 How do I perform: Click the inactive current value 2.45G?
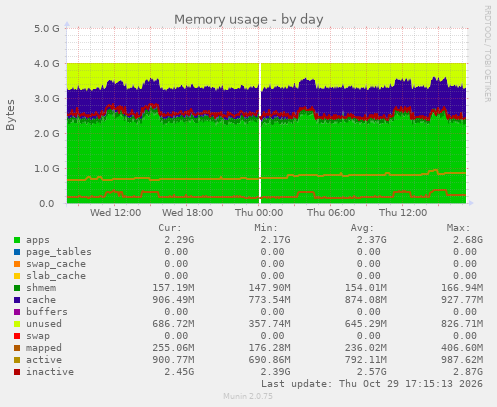[179, 372]
